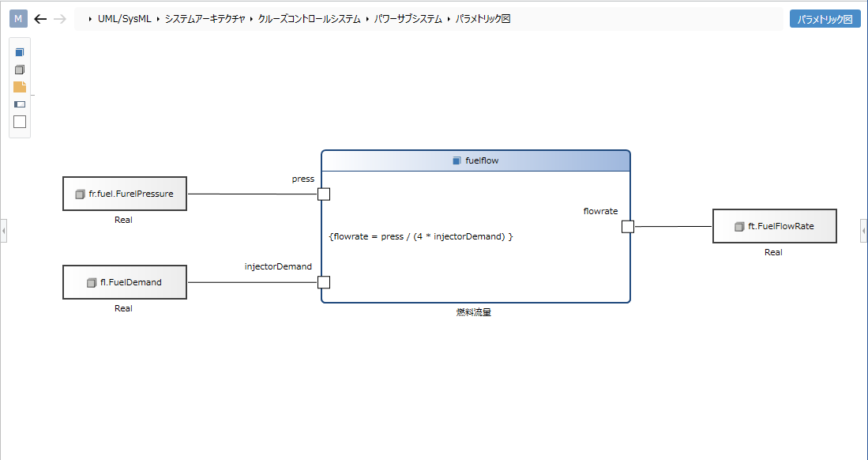Click the Real label under fr.fuel.FurelPressure
Screen dimensions: 868x460
click(x=123, y=220)
